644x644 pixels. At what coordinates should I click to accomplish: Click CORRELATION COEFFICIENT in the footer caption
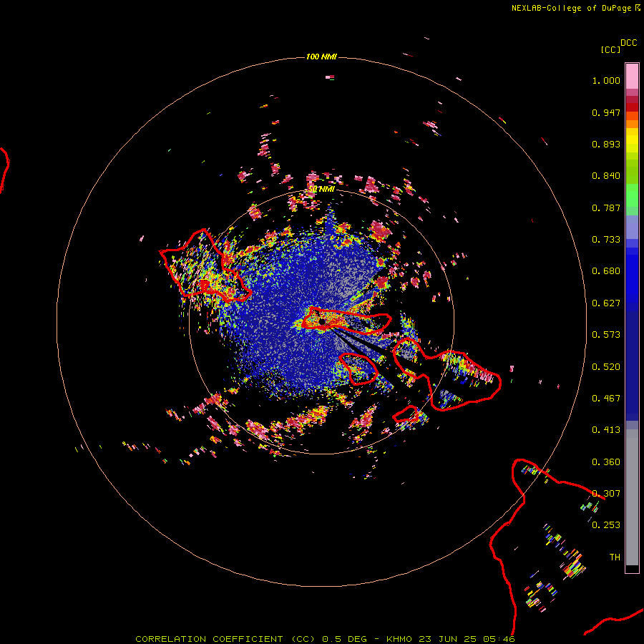209,639
